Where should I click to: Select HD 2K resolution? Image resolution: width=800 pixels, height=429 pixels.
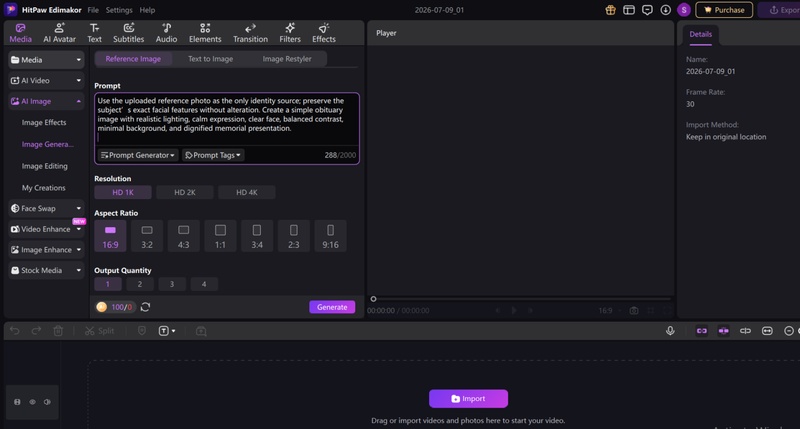(x=185, y=192)
